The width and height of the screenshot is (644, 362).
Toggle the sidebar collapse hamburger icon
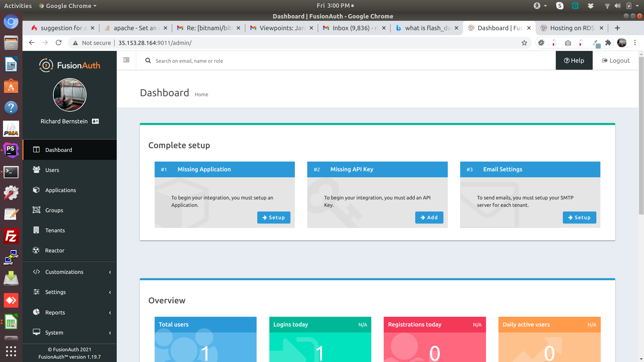pos(126,60)
